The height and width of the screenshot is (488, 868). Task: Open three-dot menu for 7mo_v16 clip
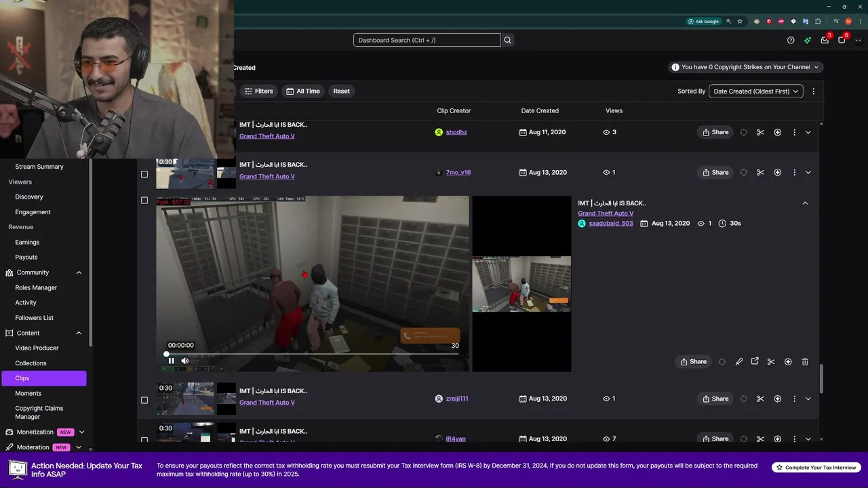794,172
